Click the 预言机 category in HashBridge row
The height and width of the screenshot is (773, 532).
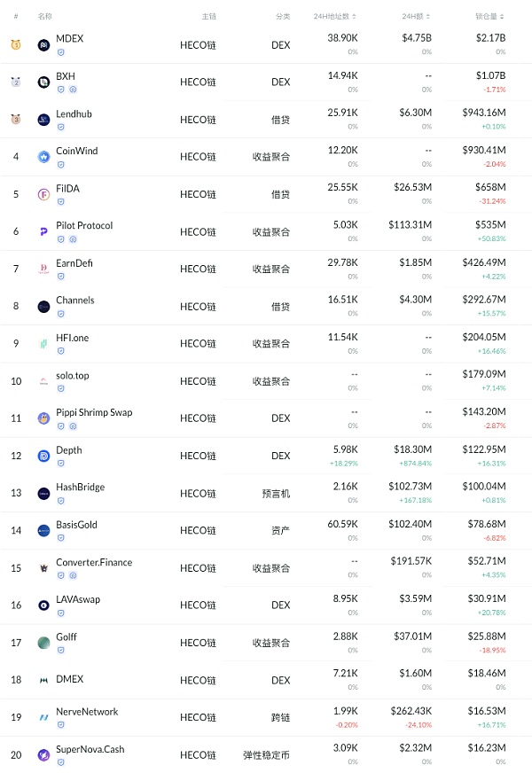click(x=277, y=494)
